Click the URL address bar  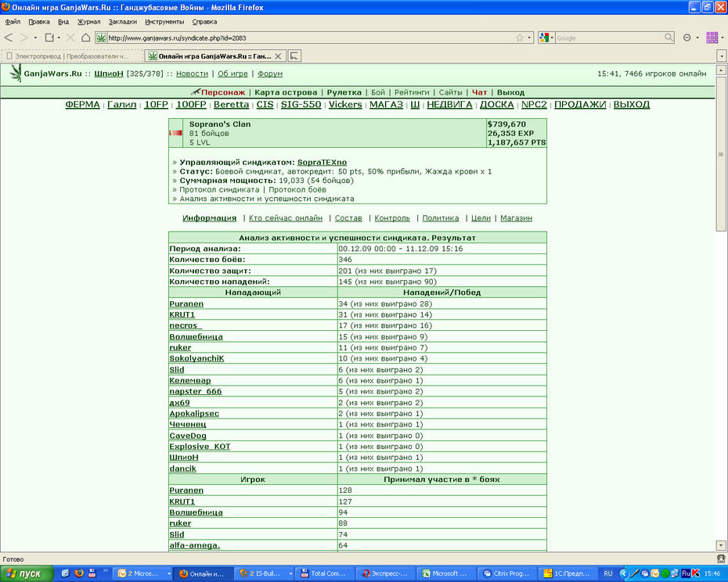point(311,38)
